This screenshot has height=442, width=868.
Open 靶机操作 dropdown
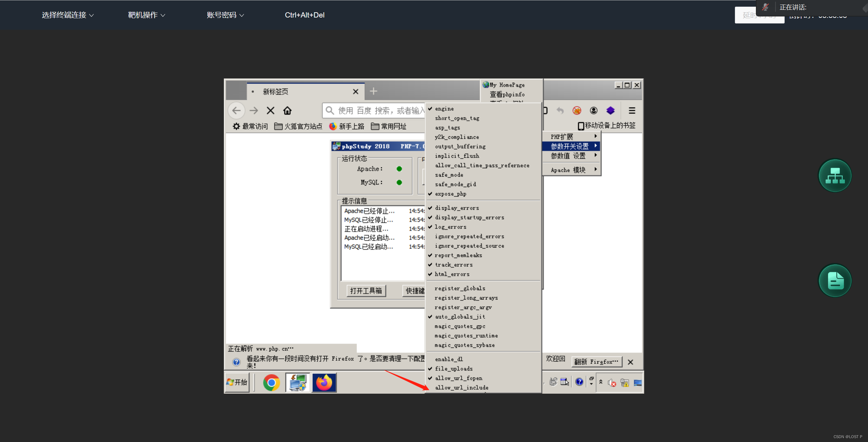(146, 15)
